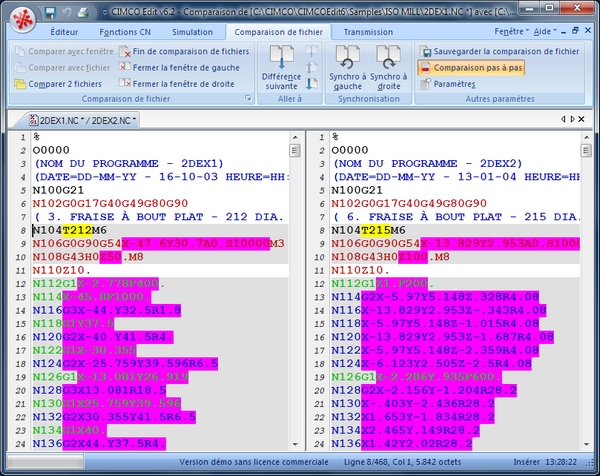Open the Aide dropdown menu
Viewport: 600px width, 476px height.
(545, 31)
